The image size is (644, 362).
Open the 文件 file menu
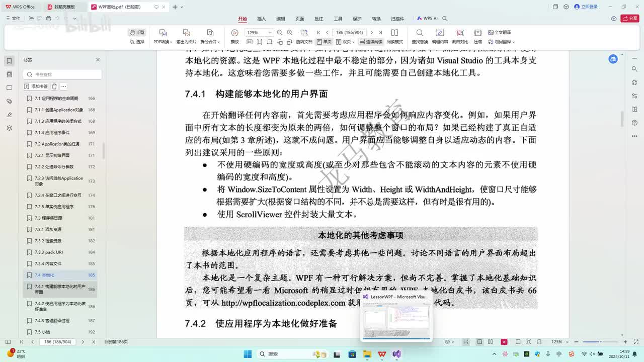[13, 19]
